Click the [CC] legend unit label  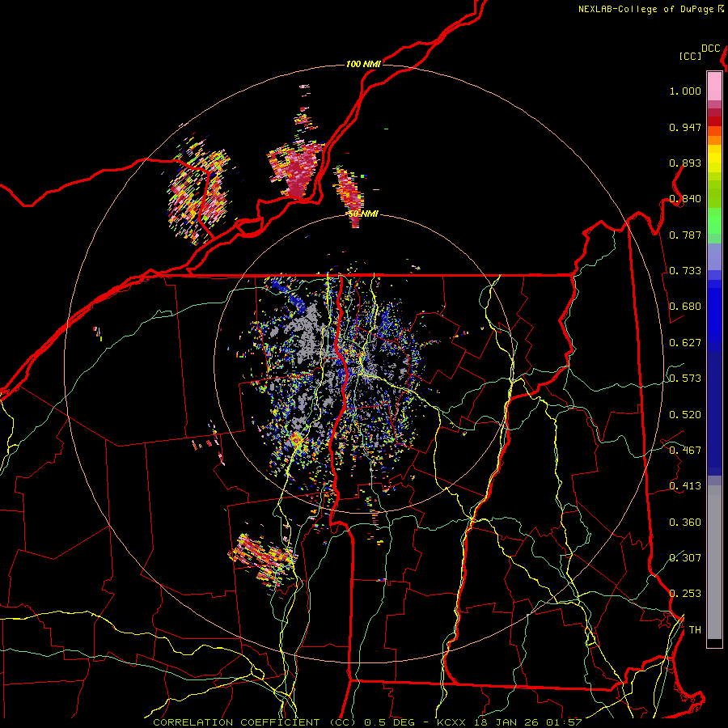(690, 56)
